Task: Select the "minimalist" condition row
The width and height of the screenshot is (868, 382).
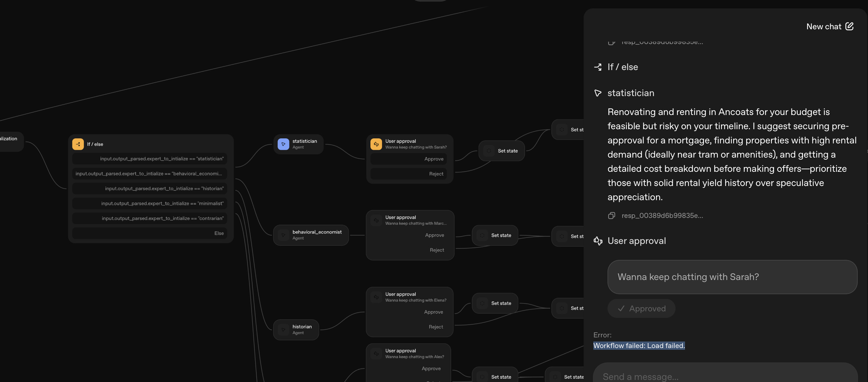Action: (x=150, y=203)
